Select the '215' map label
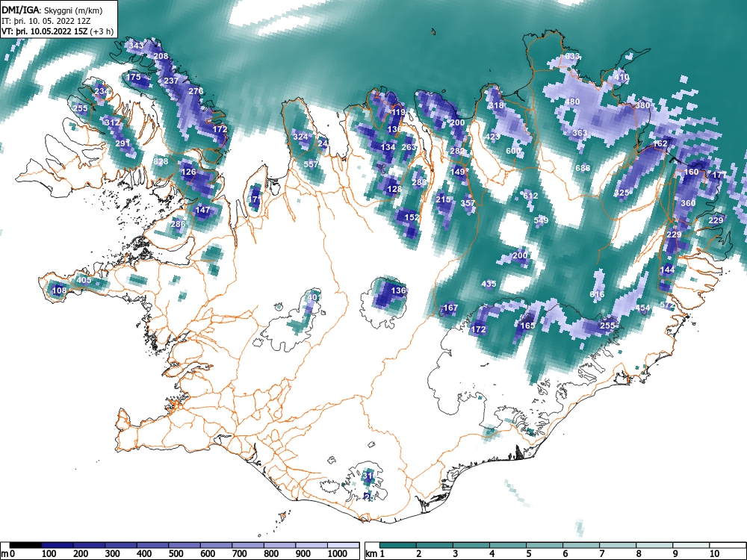Image resolution: width=747 pixels, height=560 pixels. coord(444,200)
